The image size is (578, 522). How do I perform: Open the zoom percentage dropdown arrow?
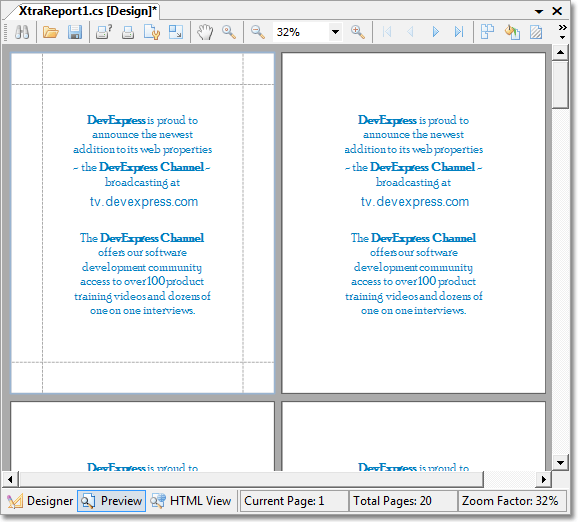pyautogui.click(x=335, y=32)
